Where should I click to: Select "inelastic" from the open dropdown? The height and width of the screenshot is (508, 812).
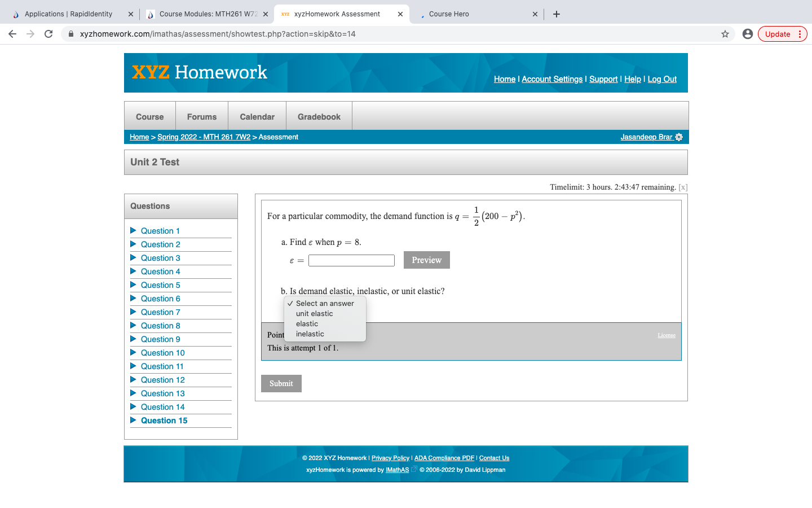310,334
